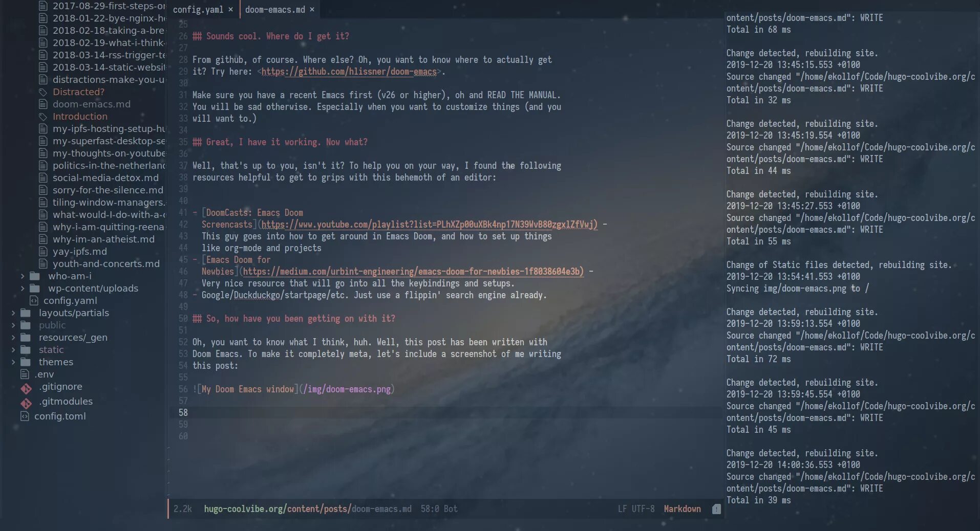Expand the themes folder
980x531 pixels.
pos(13,362)
